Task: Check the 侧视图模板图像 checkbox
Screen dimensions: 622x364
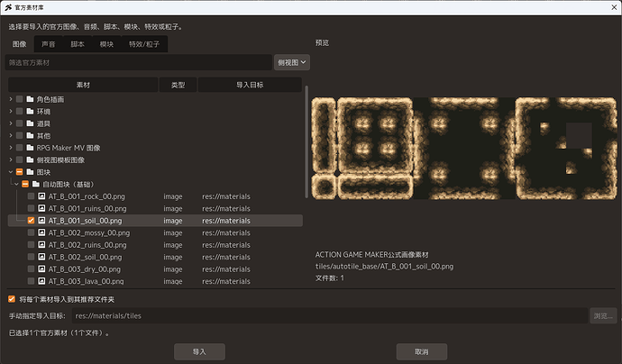Action: [19, 159]
